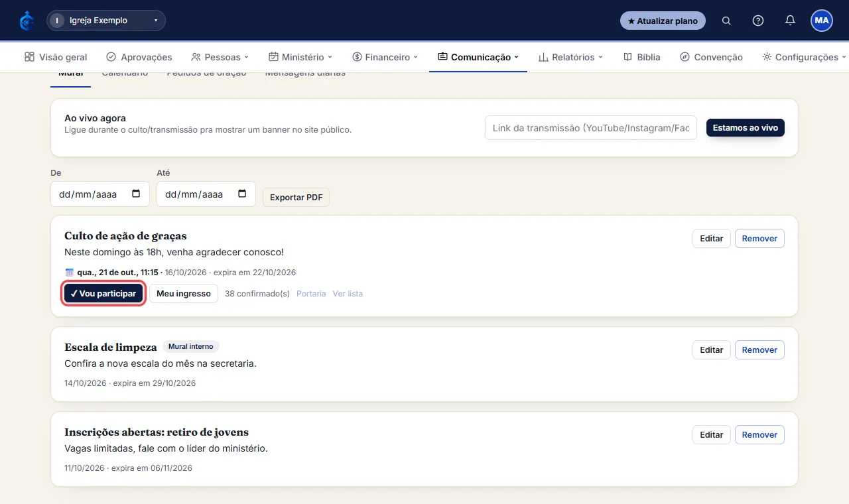
Task: Open the calendar picker in Até field
Action: [242, 194]
